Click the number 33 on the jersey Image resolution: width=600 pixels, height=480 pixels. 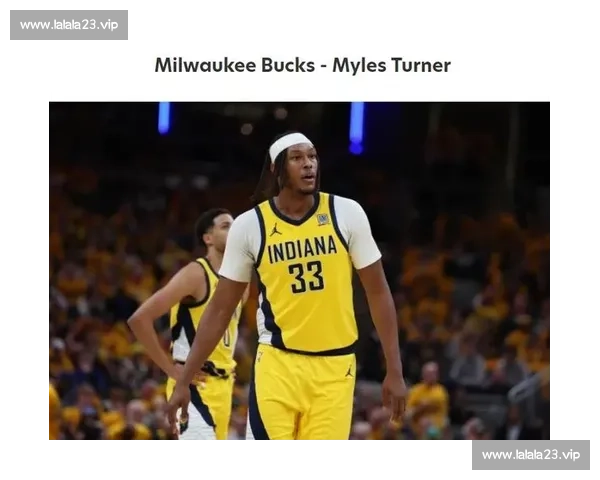(x=306, y=277)
